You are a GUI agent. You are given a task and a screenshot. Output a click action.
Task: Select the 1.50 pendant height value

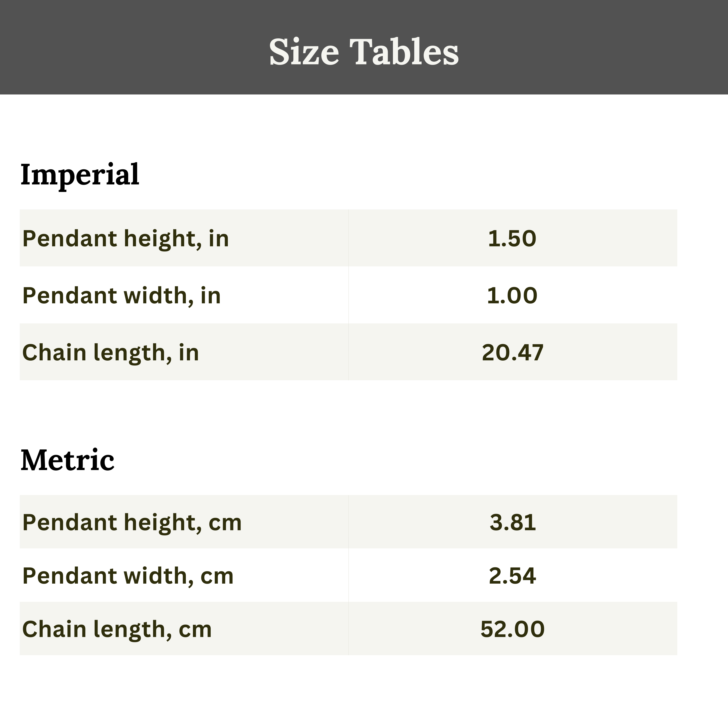pyautogui.click(x=512, y=239)
